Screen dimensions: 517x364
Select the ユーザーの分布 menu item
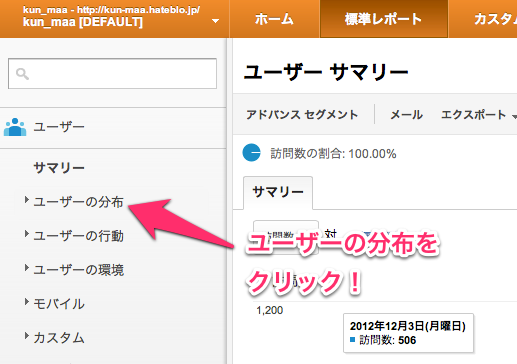click(x=79, y=202)
